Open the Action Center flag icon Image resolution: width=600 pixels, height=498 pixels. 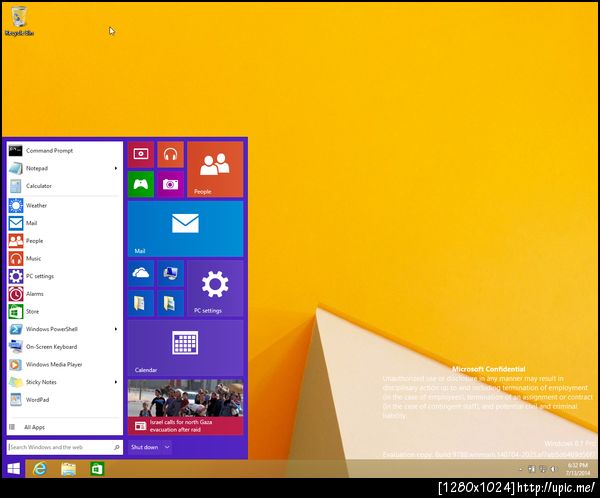point(532,469)
